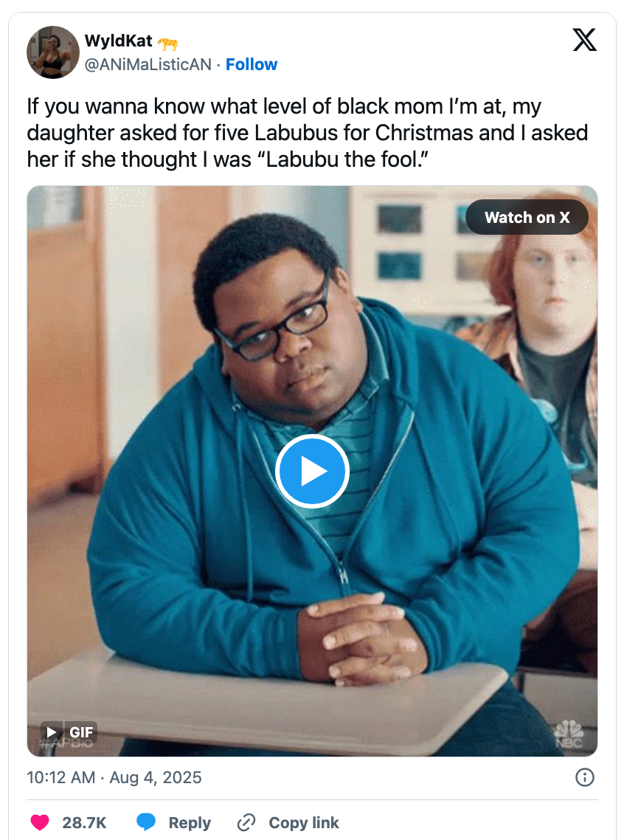Image resolution: width=627 pixels, height=840 pixels.
Task: Click the pink heart like icon
Action: [40, 822]
